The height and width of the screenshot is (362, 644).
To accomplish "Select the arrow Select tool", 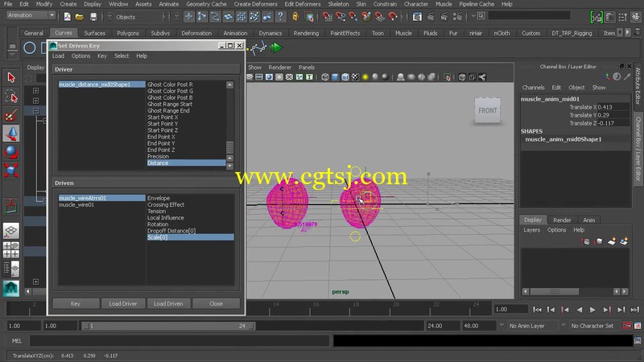I will [x=11, y=77].
